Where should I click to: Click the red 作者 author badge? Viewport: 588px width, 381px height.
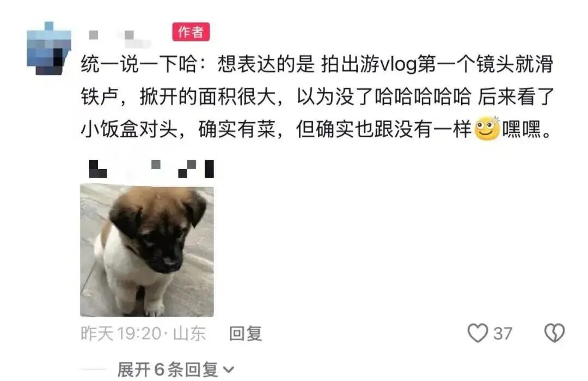coord(191,32)
